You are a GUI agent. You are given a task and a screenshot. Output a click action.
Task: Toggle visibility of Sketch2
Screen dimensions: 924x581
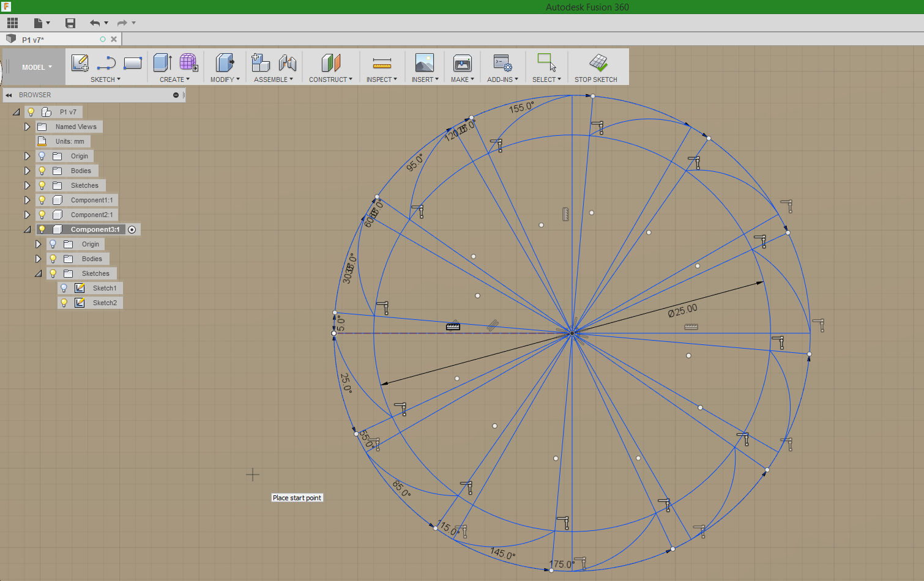coord(64,303)
